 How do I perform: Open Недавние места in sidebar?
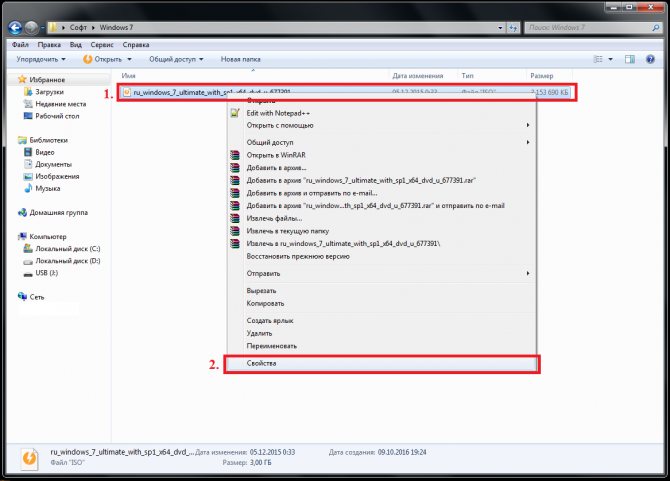point(61,104)
